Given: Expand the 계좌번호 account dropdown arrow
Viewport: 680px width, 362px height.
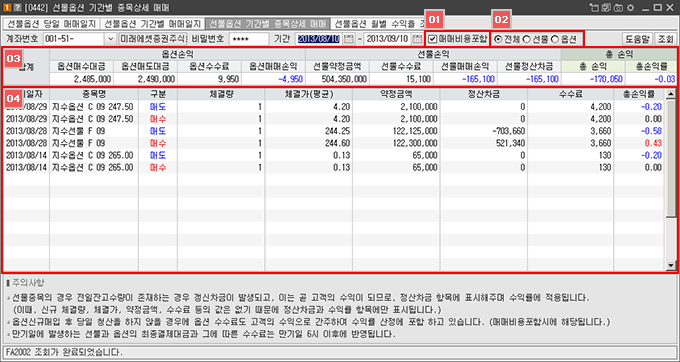Looking at the screenshot, I should pos(110,39).
